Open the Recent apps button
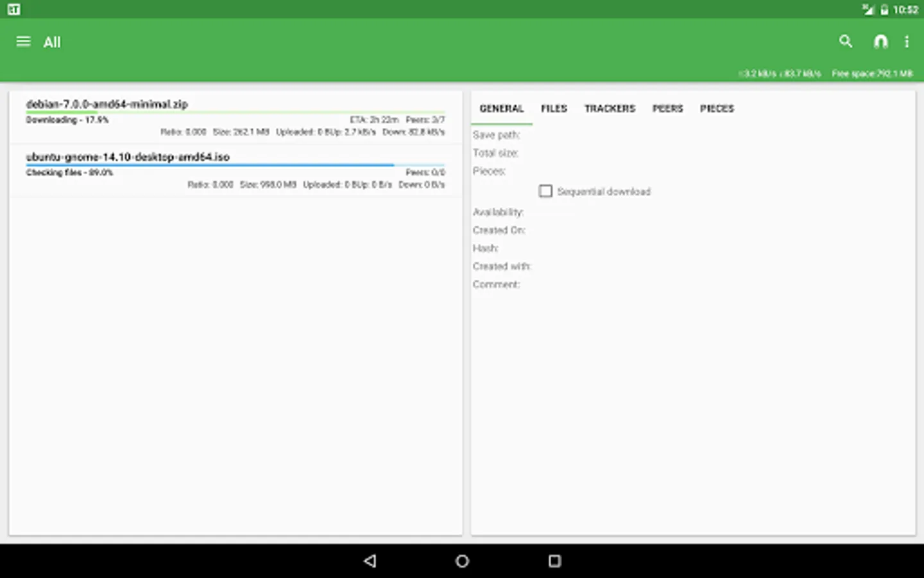 pyautogui.click(x=554, y=560)
